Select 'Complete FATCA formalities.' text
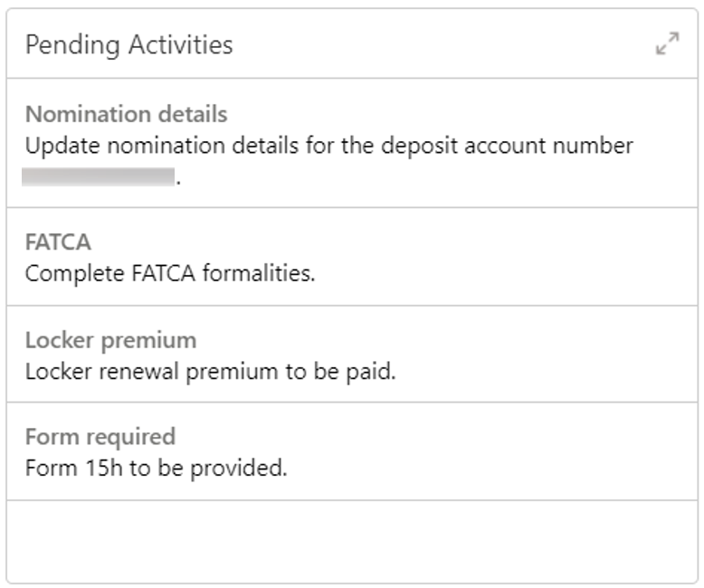This screenshot has width=704, height=588. (170, 273)
